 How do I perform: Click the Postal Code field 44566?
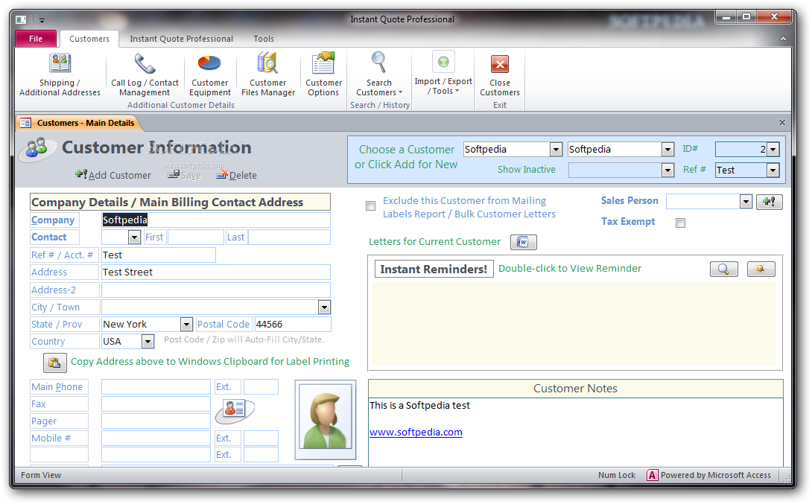(293, 325)
